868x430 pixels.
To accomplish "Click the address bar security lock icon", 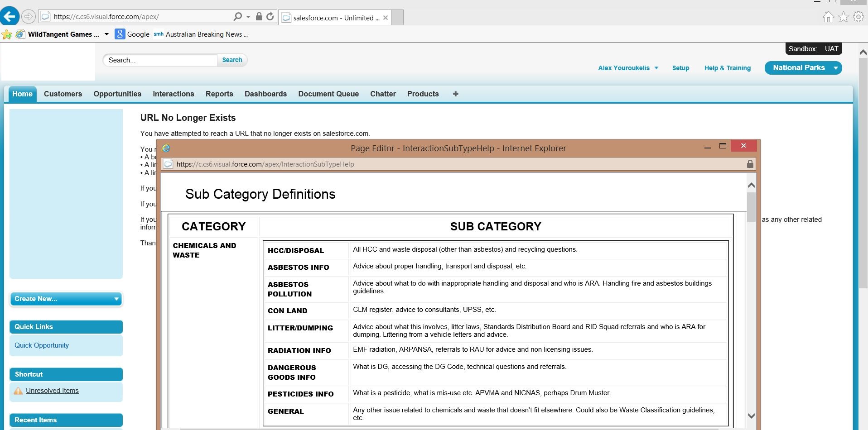I will 259,17.
